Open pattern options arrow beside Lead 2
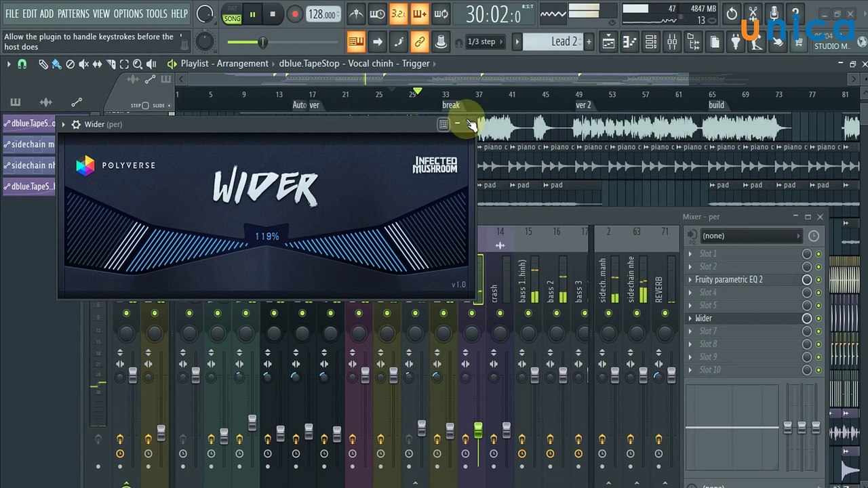Screen dimensions: 868x488 coord(517,42)
